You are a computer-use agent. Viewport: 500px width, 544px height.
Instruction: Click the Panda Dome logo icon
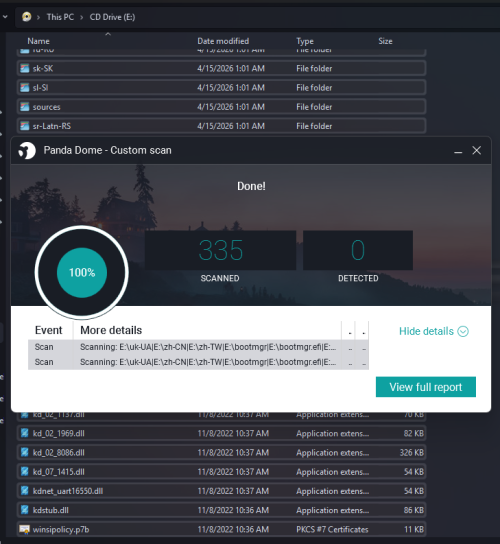point(27,151)
